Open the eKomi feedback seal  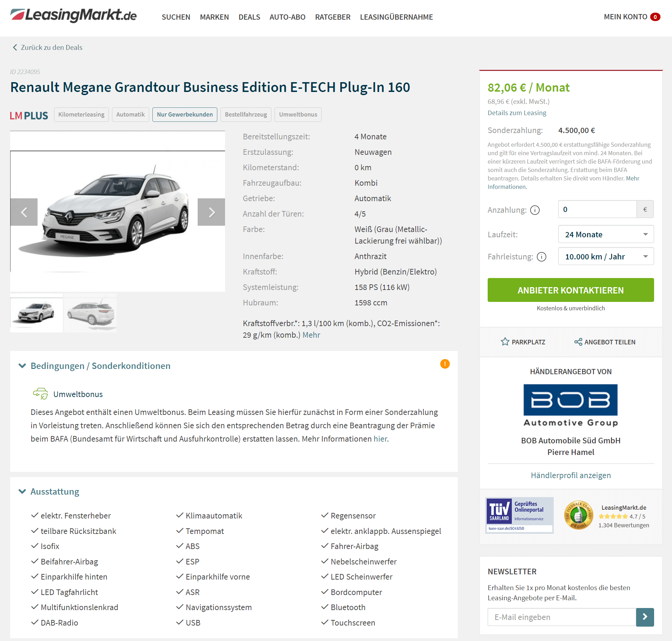point(578,515)
